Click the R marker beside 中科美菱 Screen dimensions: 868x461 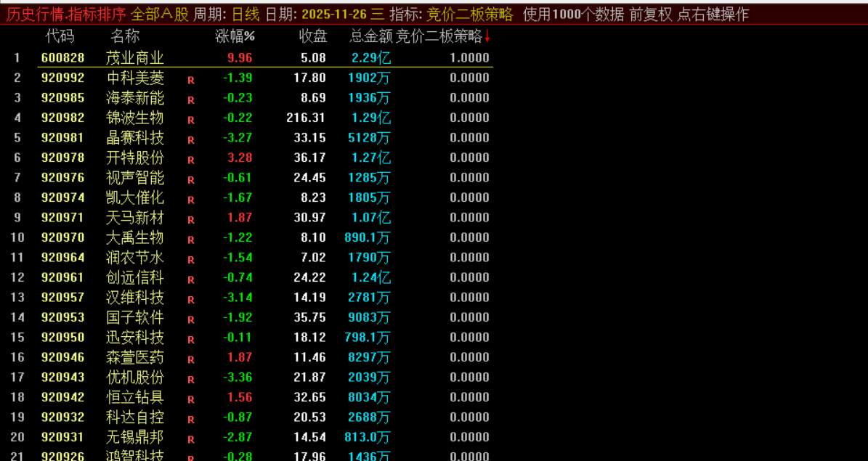point(191,80)
